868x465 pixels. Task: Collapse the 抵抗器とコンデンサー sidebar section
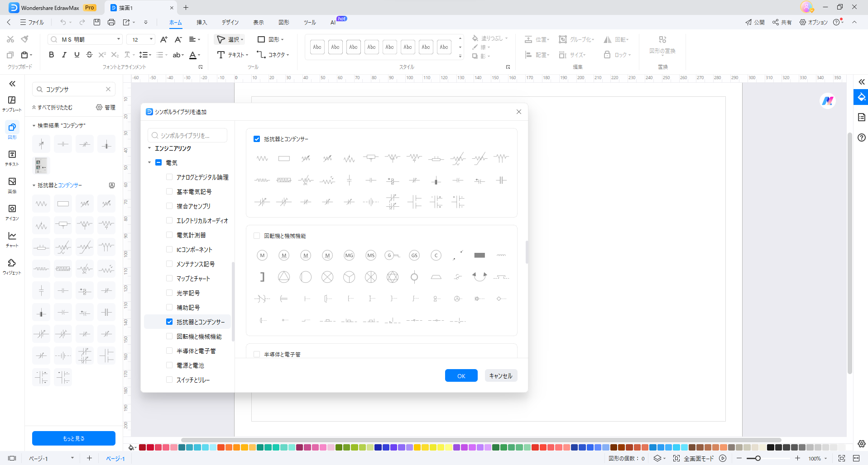(x=34, y=185)
